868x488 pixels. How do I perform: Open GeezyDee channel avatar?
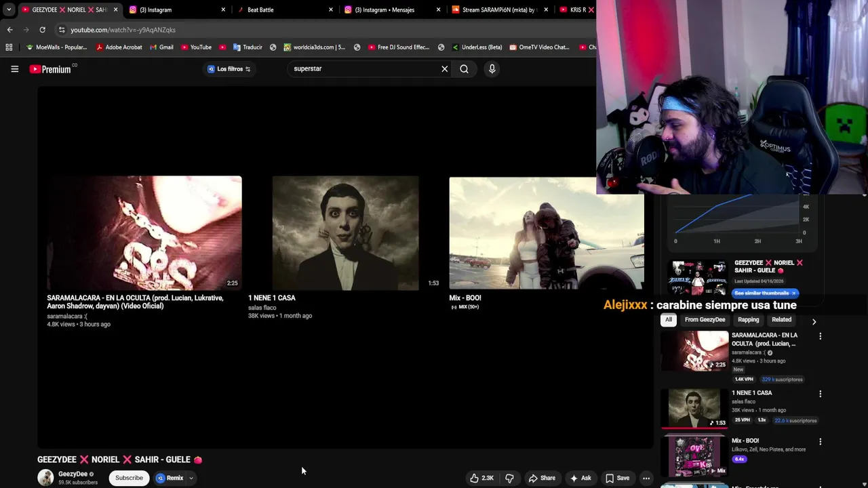pyautogui.click(x=45, y=478)
